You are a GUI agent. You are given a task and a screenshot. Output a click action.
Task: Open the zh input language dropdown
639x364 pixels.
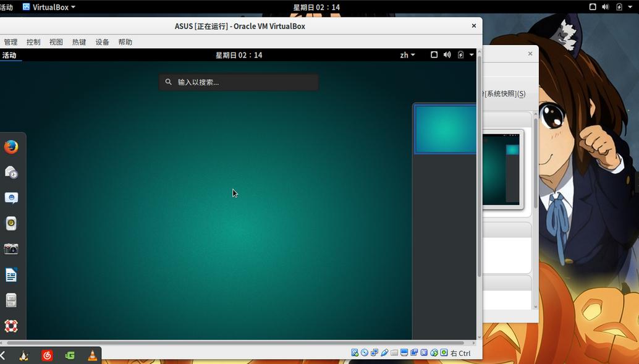click(x=407, y=55)
